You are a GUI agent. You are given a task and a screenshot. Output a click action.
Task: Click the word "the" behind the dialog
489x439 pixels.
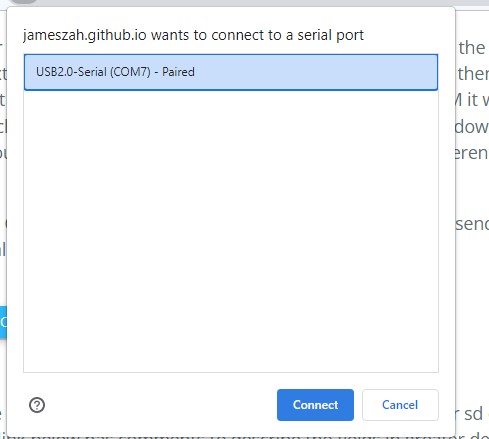[x=472, y=47]
